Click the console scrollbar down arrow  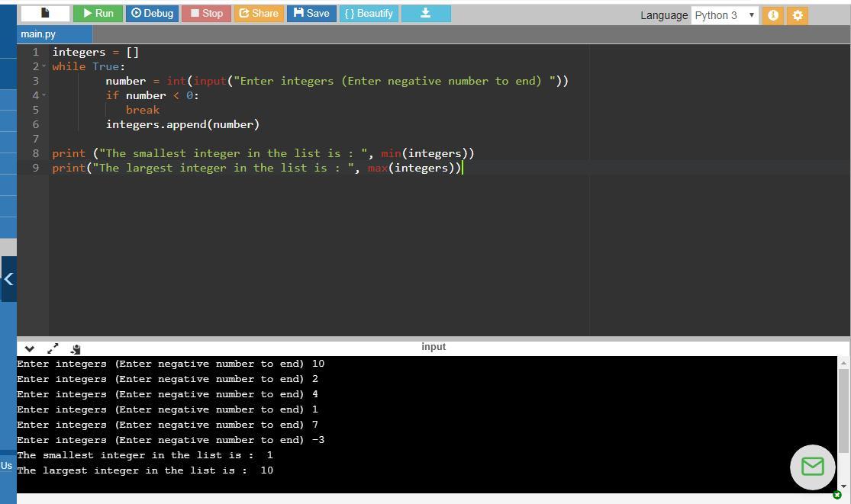(x=843, y=486)
